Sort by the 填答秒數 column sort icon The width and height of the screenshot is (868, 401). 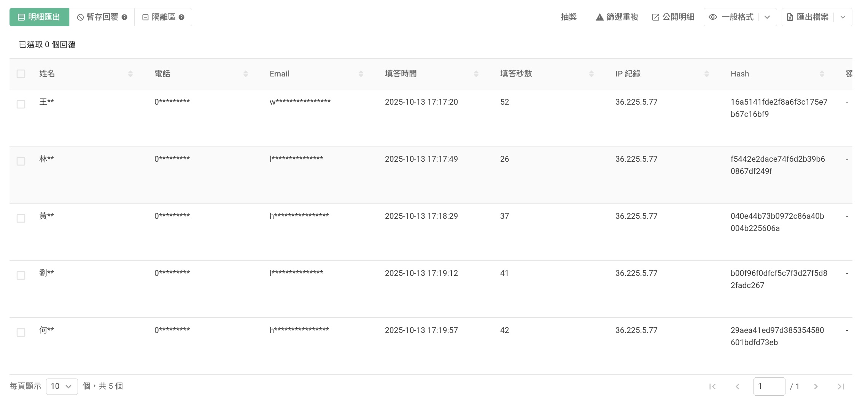click(591, 74)
